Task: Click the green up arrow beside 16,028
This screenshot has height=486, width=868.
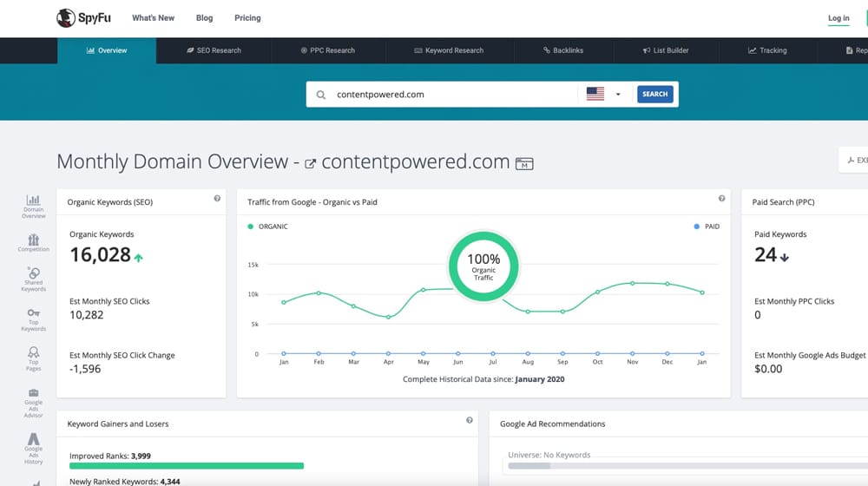Action: pos(138,258)
